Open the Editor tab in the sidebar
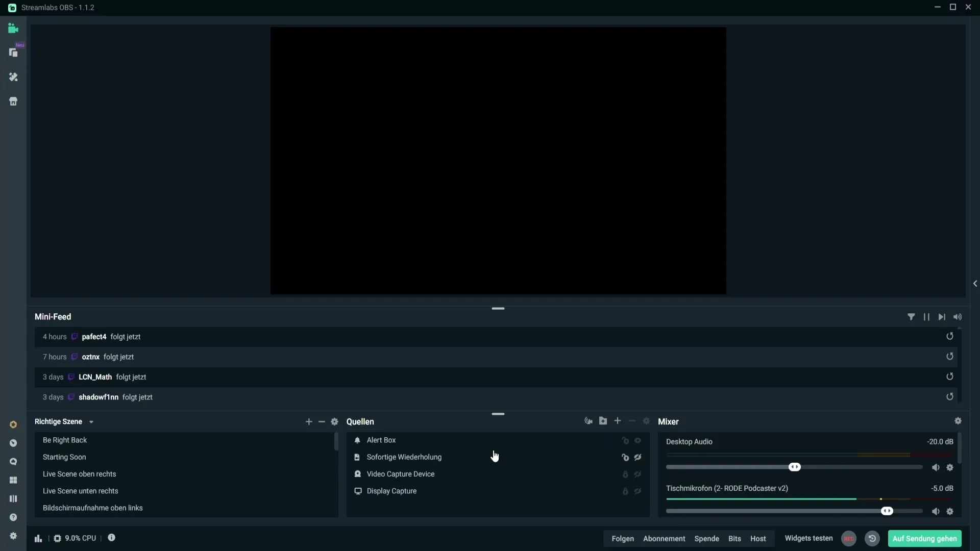Viewport: 980px width, 551px height. 13,29
